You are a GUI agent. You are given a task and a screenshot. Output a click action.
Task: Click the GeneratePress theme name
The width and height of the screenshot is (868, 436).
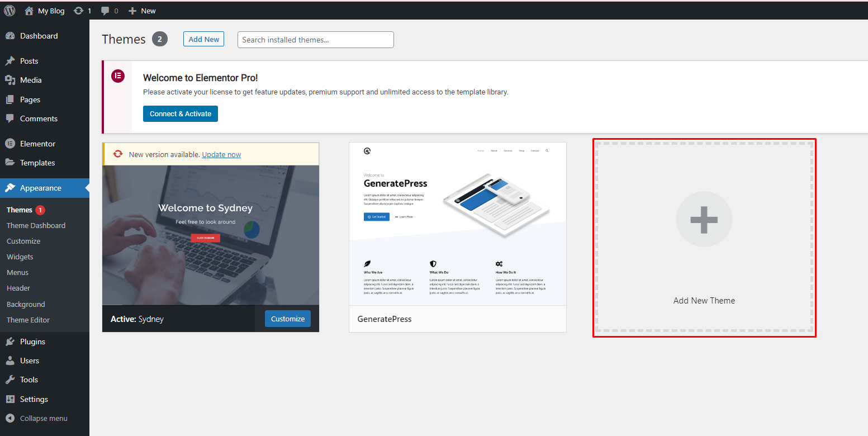tap(385, 319)
